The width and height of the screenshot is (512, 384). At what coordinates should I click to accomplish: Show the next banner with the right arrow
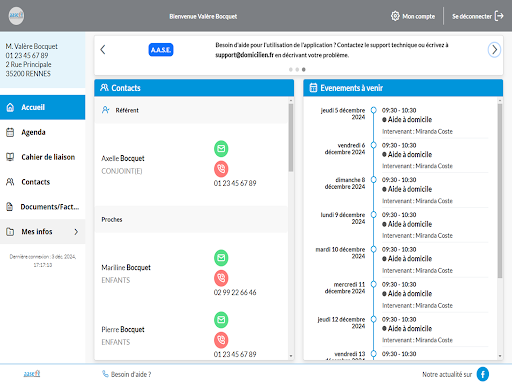pos(494,50)
